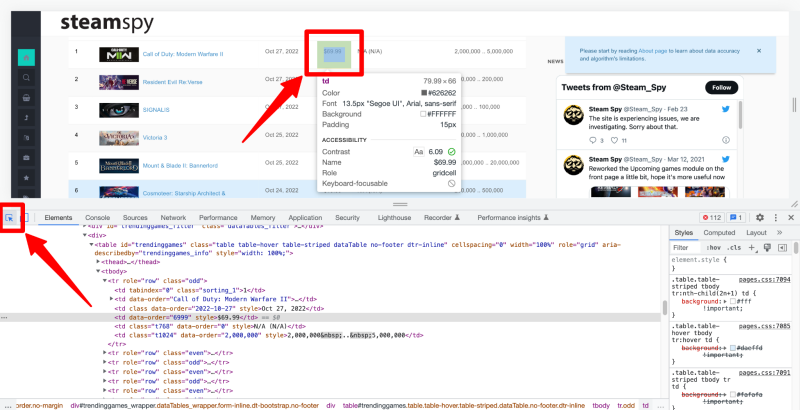Image resolution: width=800 pixels, height=410 pixels.
Task: Open Mount & Blade II: Bannerlord link
Action: [x=180, y=166]
